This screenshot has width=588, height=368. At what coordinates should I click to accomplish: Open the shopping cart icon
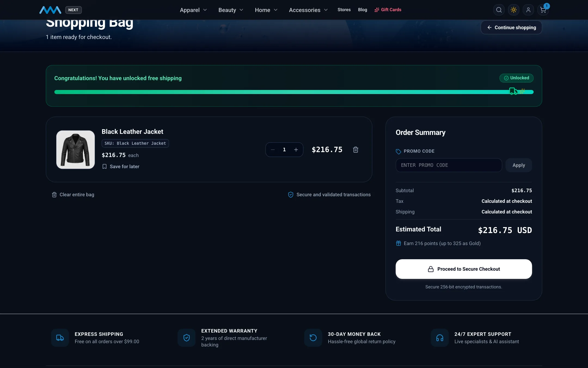click(543, 10)
